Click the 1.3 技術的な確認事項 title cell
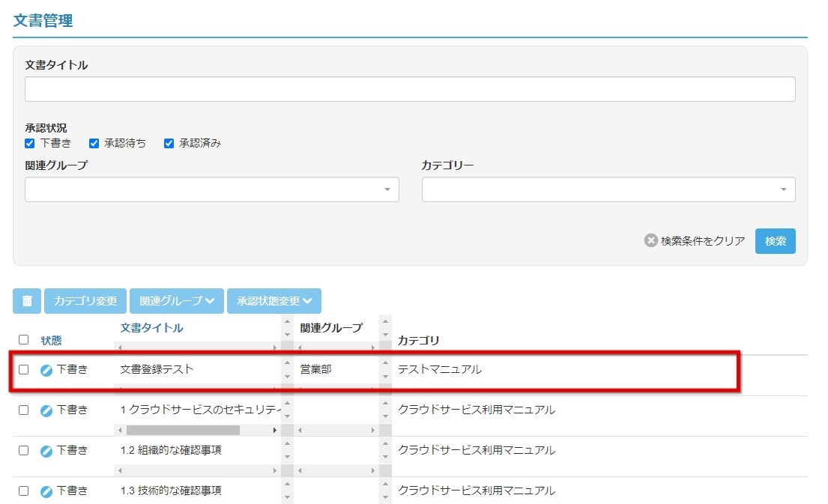 171,491
